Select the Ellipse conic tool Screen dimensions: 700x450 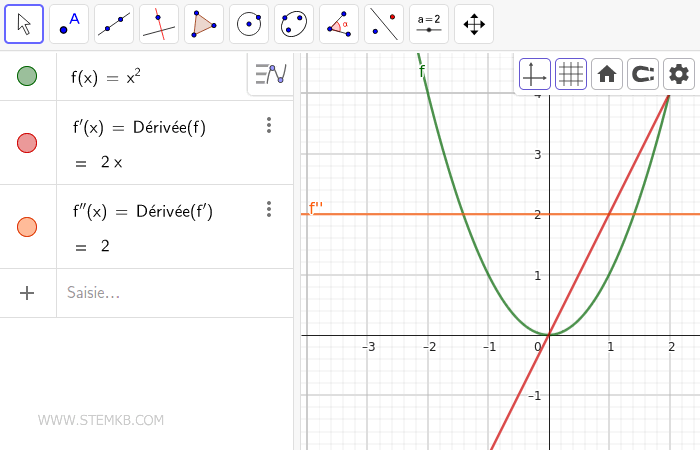294,24
